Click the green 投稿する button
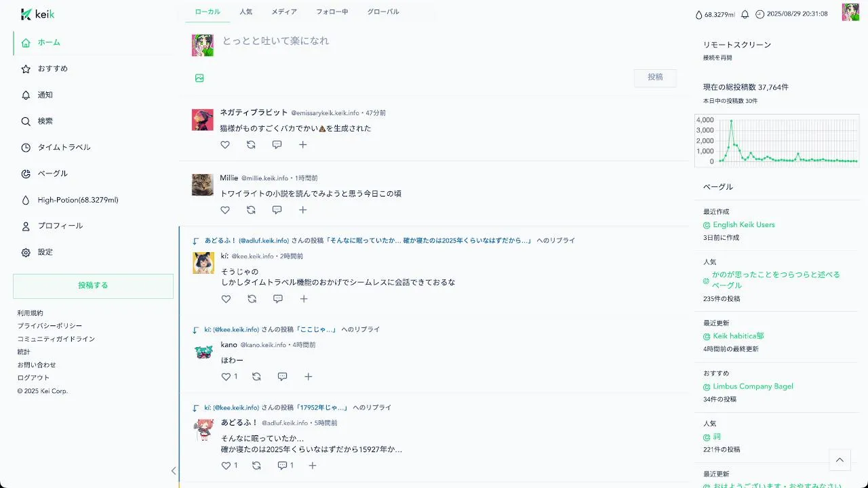The height and width of the screenshot is (488, 868). (x=93, y=286)
